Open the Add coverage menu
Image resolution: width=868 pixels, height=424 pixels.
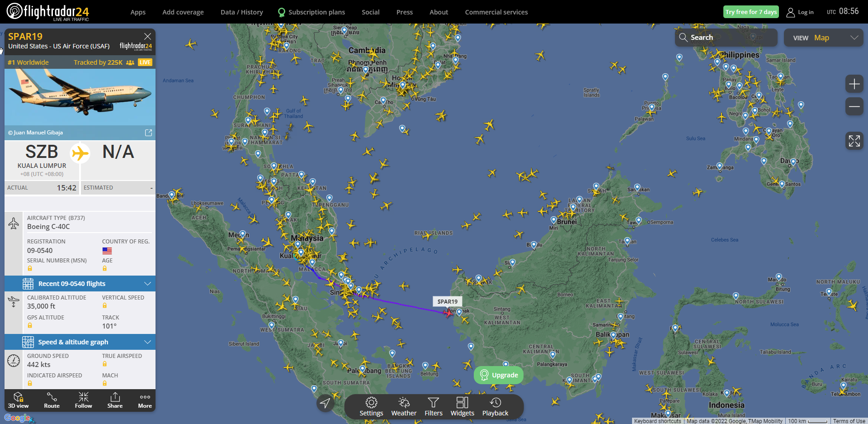(183, 12)
